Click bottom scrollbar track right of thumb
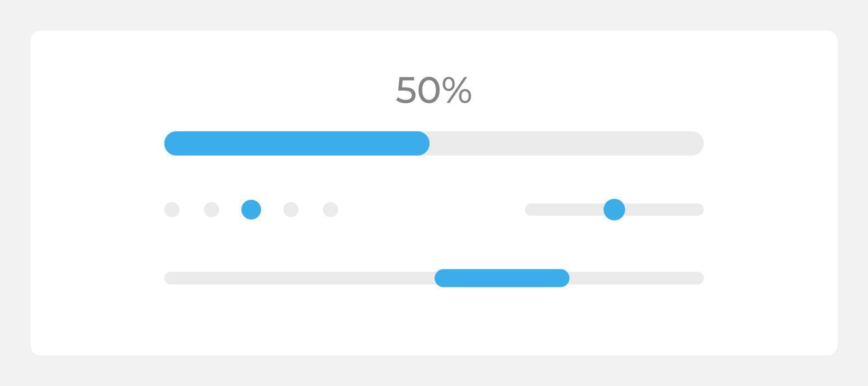 pos(637,278)
